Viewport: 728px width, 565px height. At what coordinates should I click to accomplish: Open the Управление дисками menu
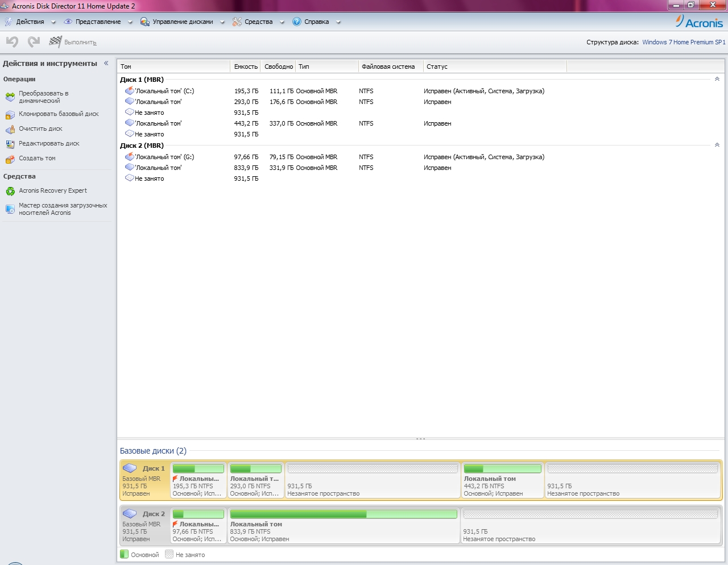[x=183, y=22]
